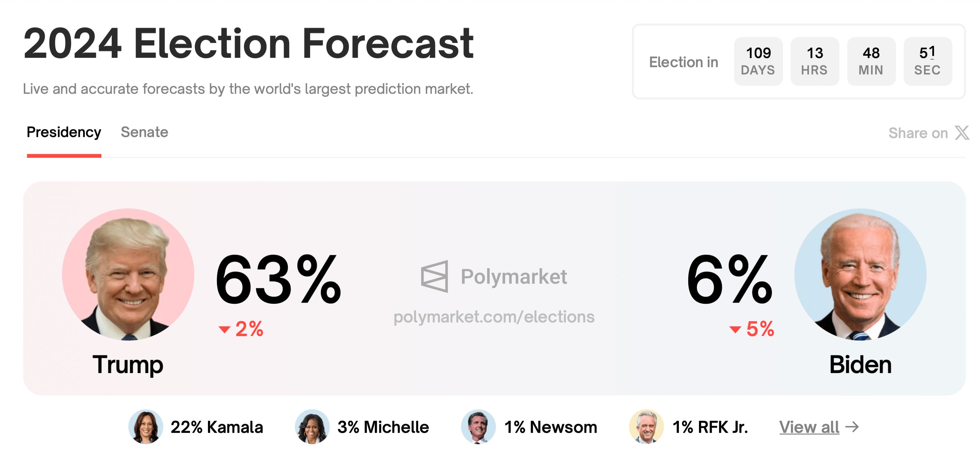Click Kamala's small avatar
This screenshot has width=980, height=456.
point(145,427)
